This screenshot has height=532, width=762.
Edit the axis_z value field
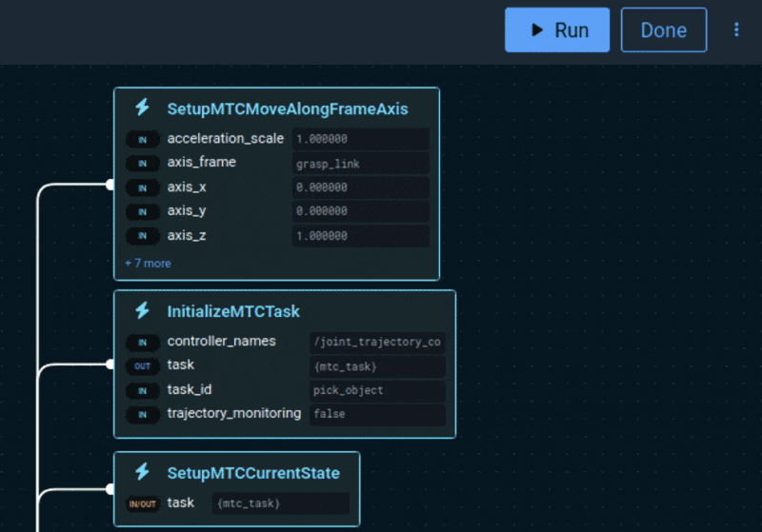(x=361, y=235)
